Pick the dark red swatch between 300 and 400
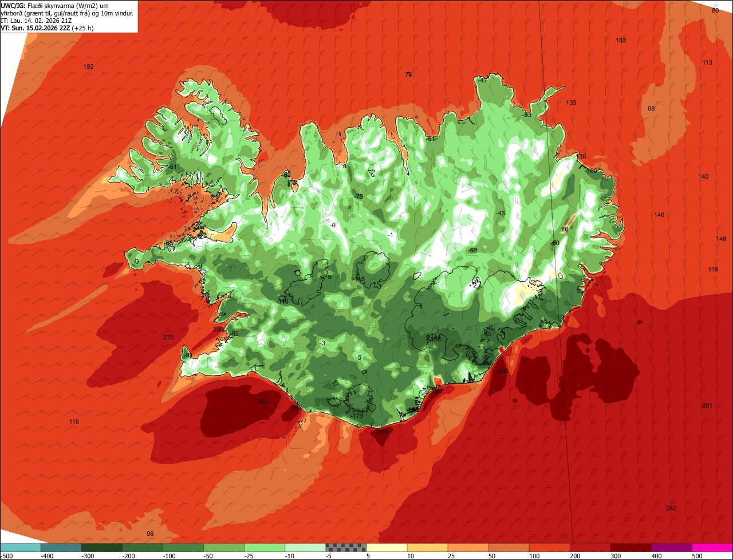This screenshot has height=560, width=733. click(630, 547)
